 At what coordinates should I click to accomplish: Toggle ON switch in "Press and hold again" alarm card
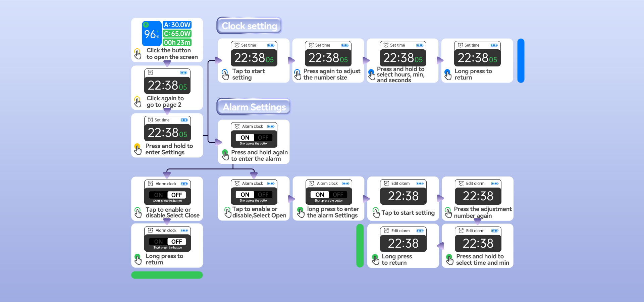tap(245, 138)
